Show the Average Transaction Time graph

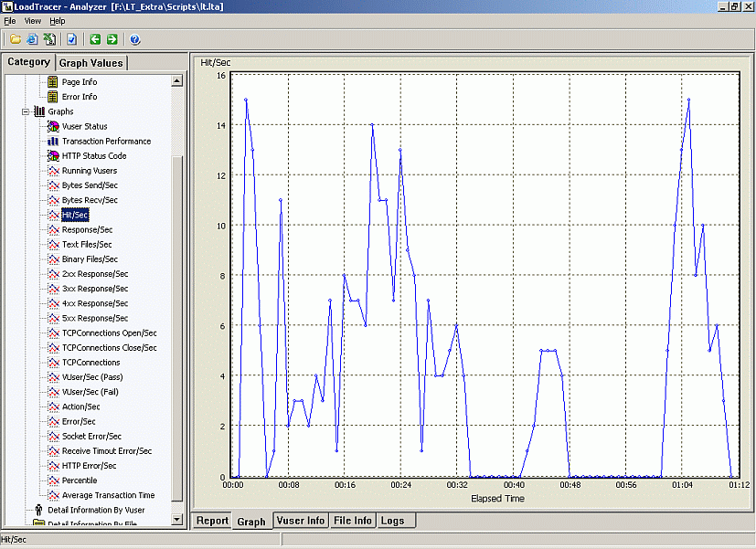[107, 495]
